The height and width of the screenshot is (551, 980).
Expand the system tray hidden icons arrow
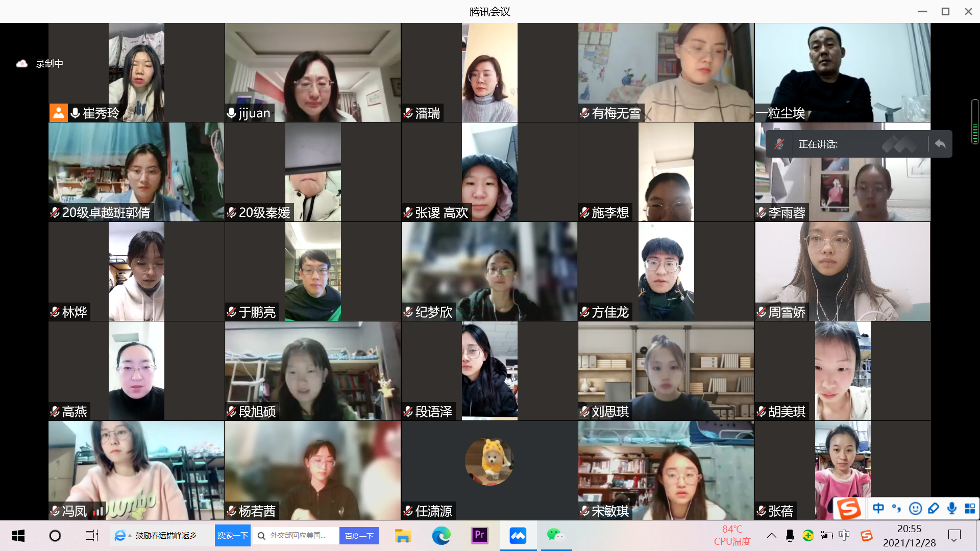772,535
